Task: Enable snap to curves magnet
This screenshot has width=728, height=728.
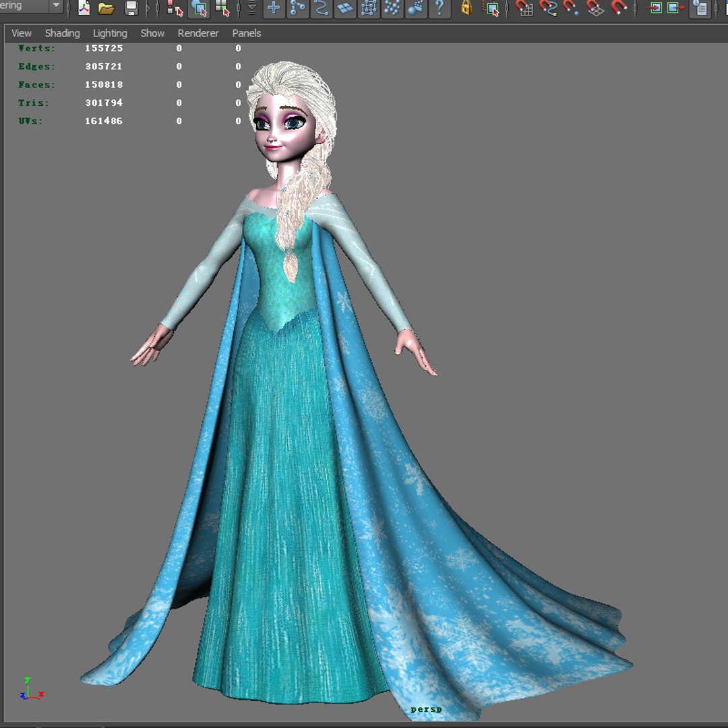Action: 548,7
